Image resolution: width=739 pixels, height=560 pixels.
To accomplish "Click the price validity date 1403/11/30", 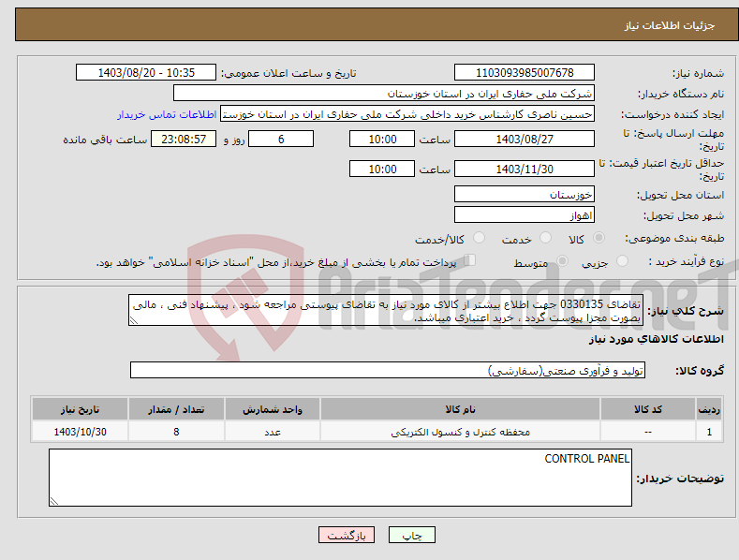I will [x=525, y=169].
